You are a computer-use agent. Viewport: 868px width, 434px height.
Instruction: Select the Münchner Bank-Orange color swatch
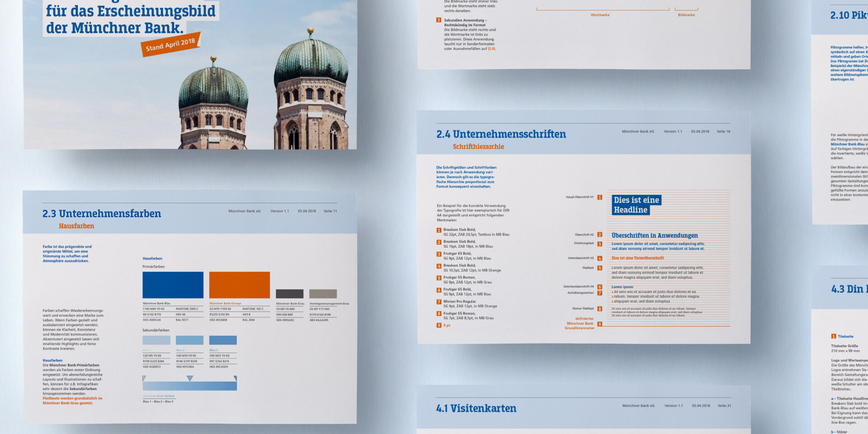point(240,285)
